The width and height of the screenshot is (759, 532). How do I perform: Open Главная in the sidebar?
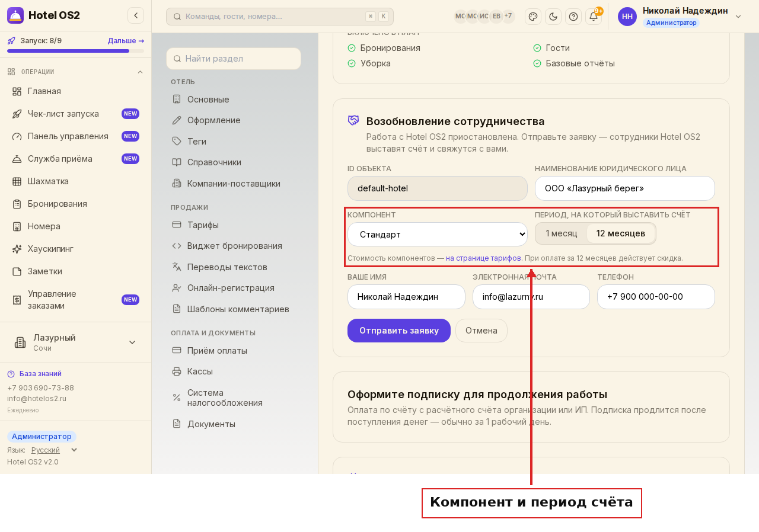coord(75,91)
